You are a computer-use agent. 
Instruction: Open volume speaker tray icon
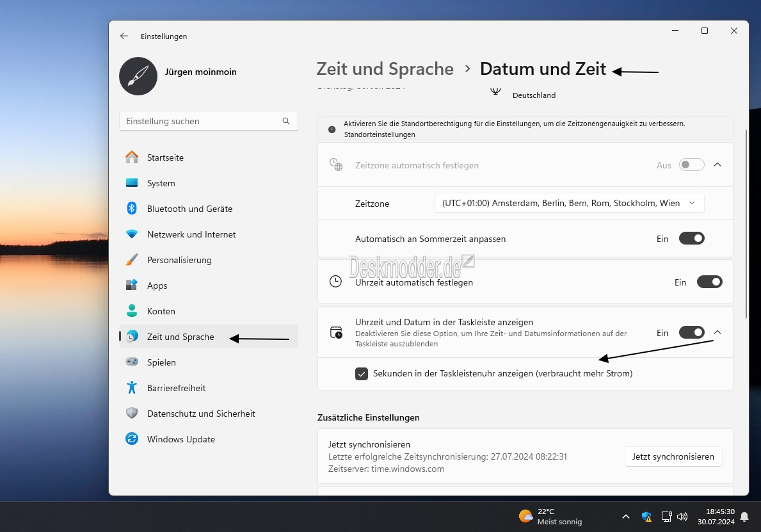(682, 517)
